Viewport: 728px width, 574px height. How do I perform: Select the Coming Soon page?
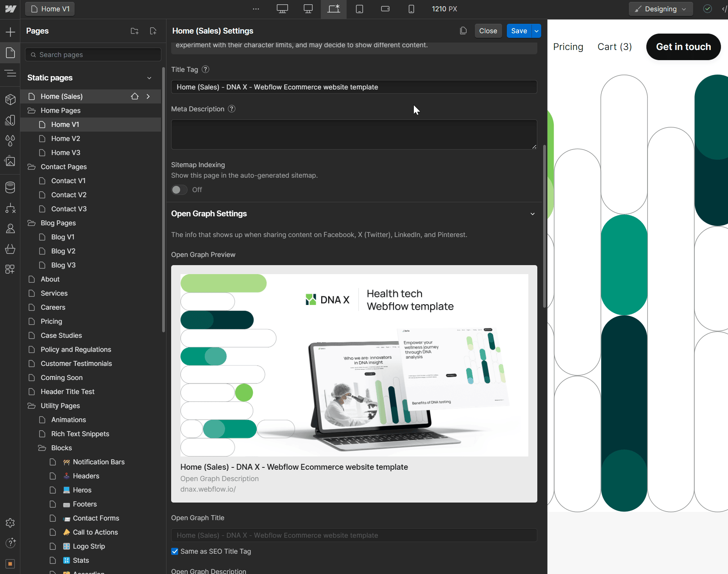[x=91, y=378]
